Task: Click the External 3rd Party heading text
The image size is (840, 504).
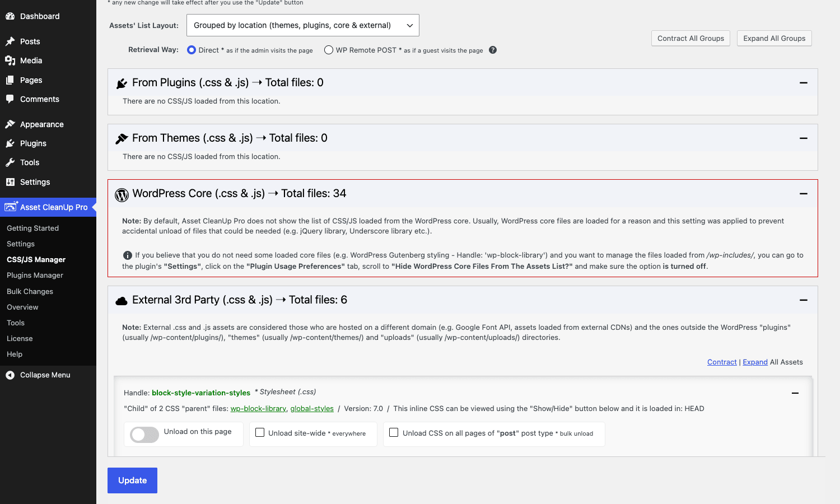Action: pos(240,300)
